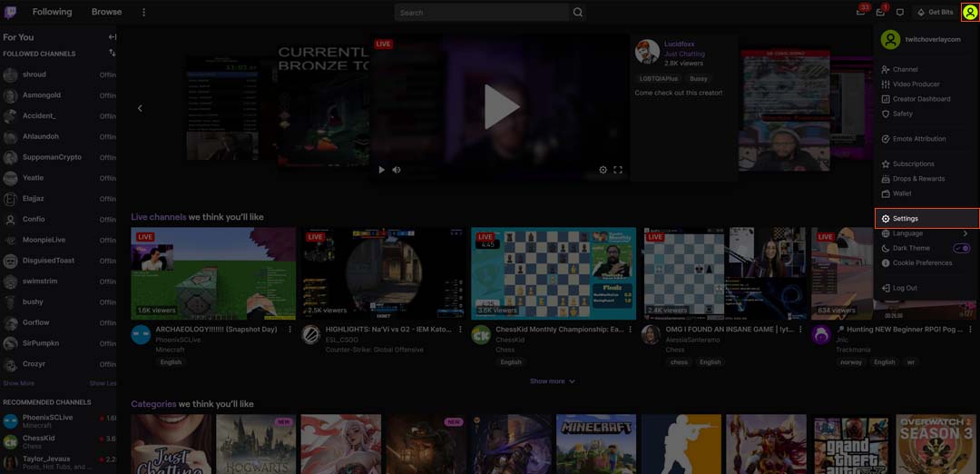Click previous carousel arrow
Image resolution: width=980 pixels, height=474 pixels.
pos(140,108)
